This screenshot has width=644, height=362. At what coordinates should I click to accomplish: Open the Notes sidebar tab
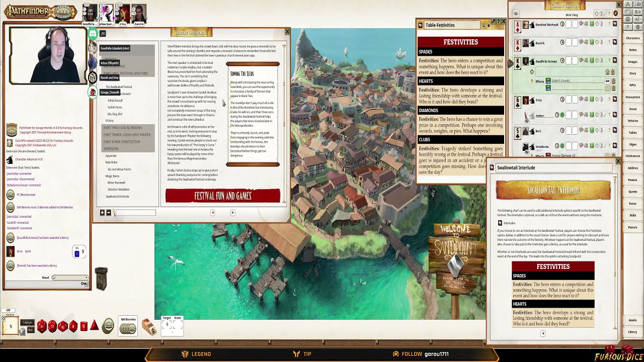[632, 50]
